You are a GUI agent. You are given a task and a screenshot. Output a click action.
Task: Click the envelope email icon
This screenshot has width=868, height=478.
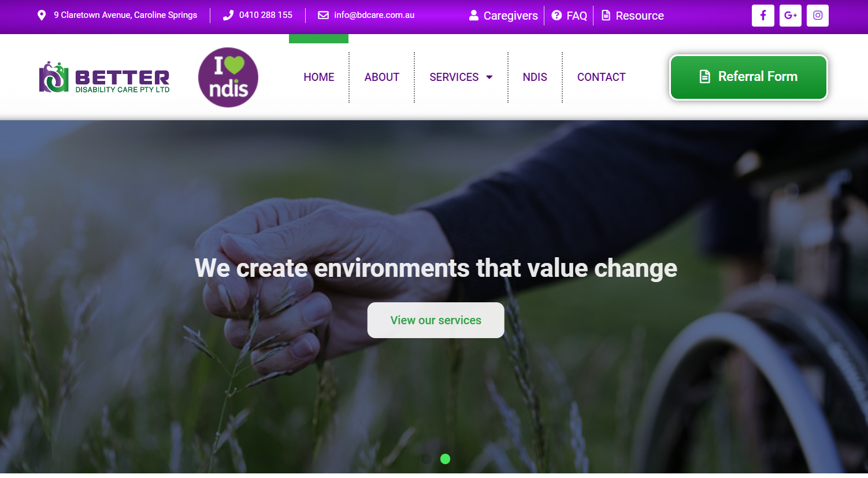(x=324, y=15)
